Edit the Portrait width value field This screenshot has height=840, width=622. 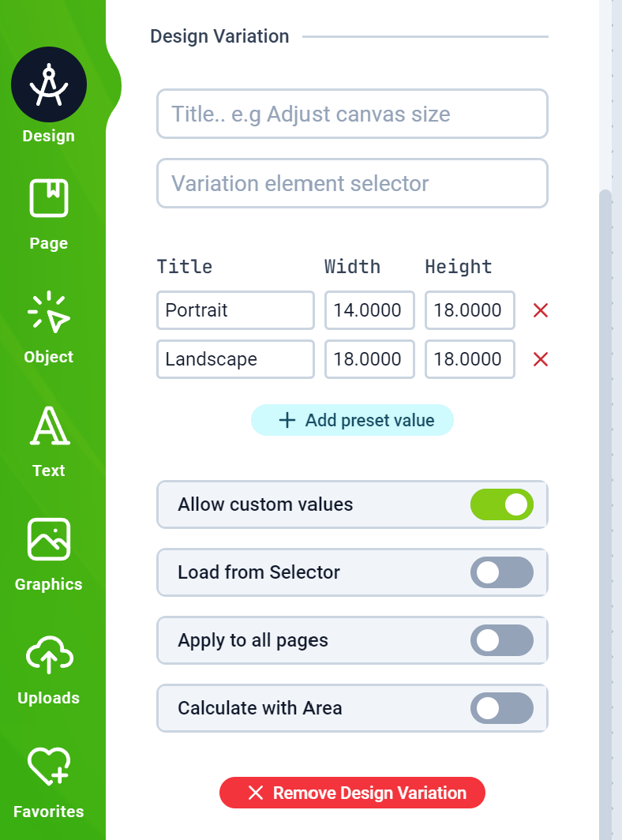[x=369, y=310]
